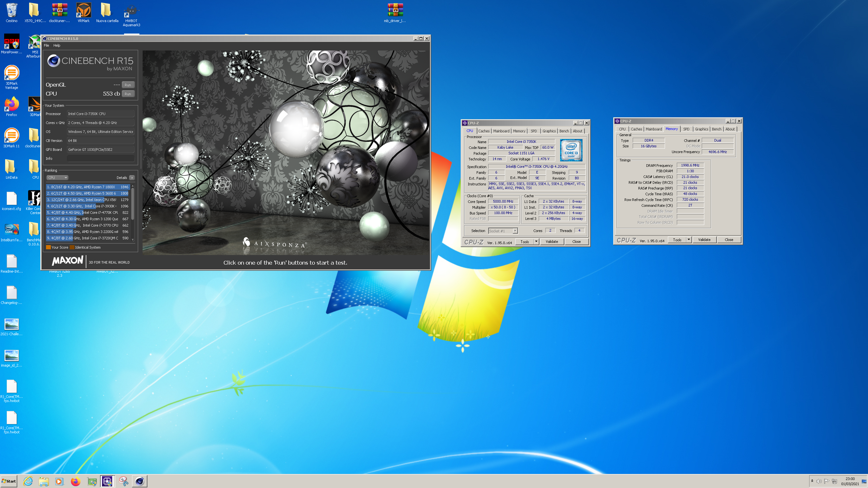Image resolution: width=868 pixels, height=488 pixels.
Task: Show hidden tray icons arrow
Action: [812, 481]
